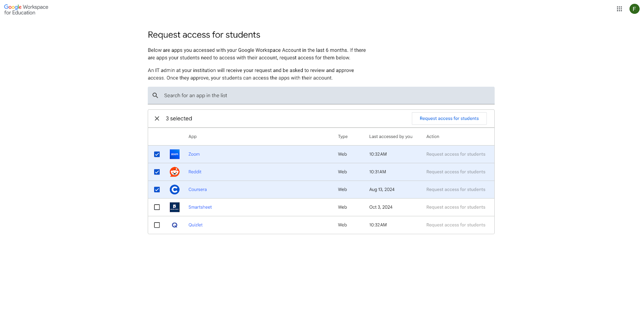Check the Smartsheet row checkbox
Screen dimensions: 644x331
(157, 208)
